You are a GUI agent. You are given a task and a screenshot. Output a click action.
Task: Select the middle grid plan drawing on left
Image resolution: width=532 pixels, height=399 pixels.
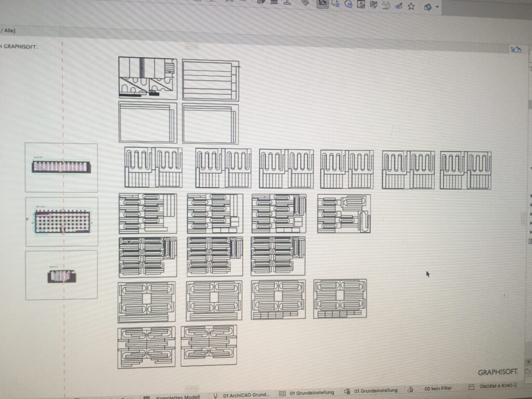point(61,221)
